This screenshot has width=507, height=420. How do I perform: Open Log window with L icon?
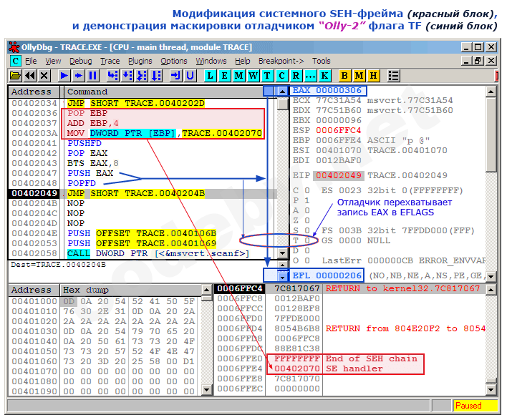[210, 76]
